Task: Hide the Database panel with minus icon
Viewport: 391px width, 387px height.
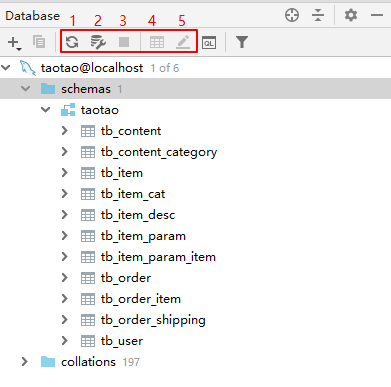Action: pos(377,15)
